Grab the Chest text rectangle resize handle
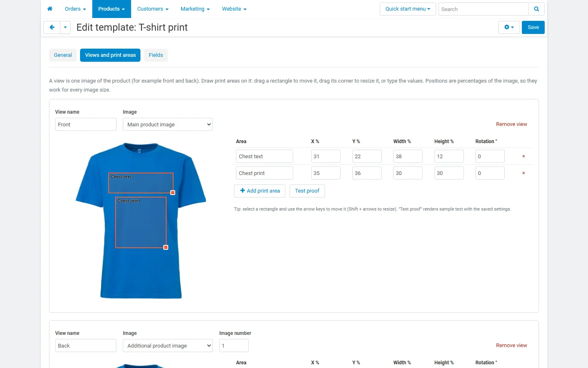 tap(173, 193)
